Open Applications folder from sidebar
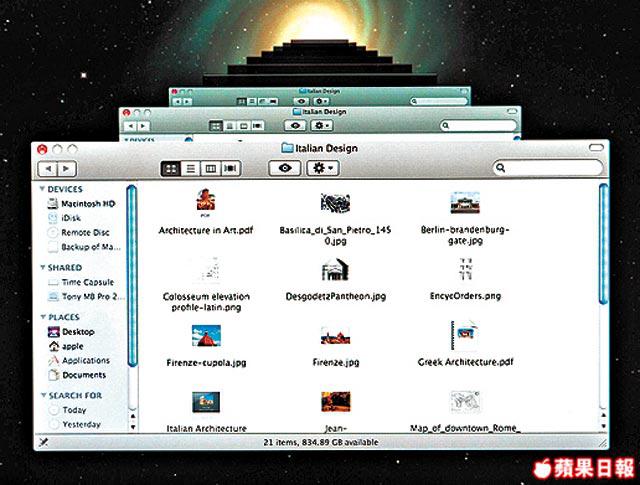The image size is (640, 485). point(85,360)
